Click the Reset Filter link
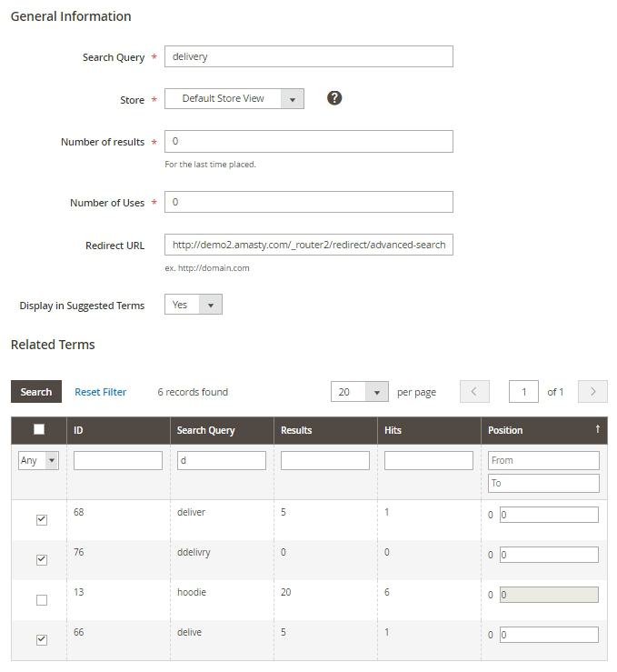The image size is (617, 672). pyautogui.click(x=100, y=392)
